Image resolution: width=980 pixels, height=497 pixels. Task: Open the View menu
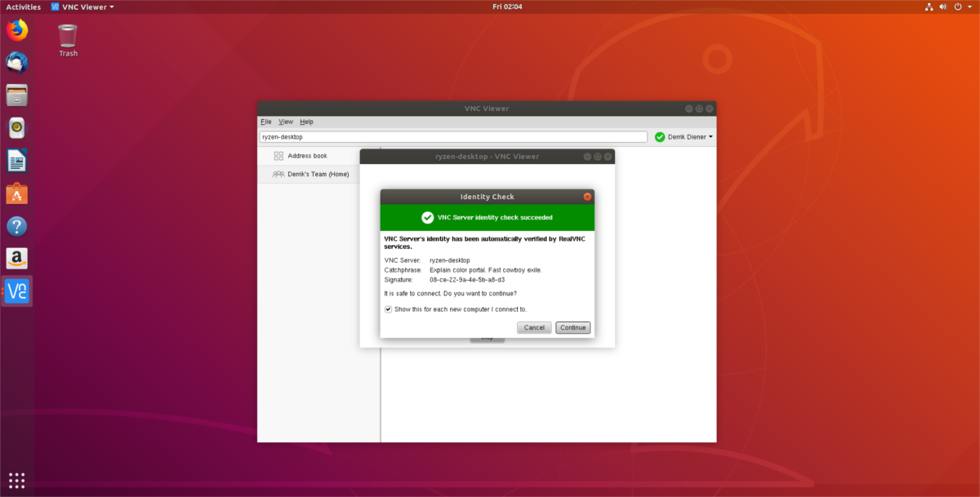pyautogui.click(x=286, y=122)
